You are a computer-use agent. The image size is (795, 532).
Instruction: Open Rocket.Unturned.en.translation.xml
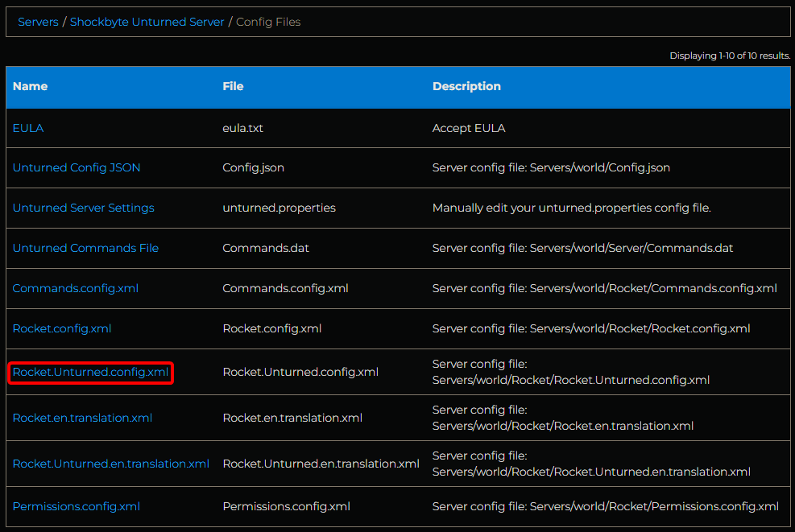[110, 464]
